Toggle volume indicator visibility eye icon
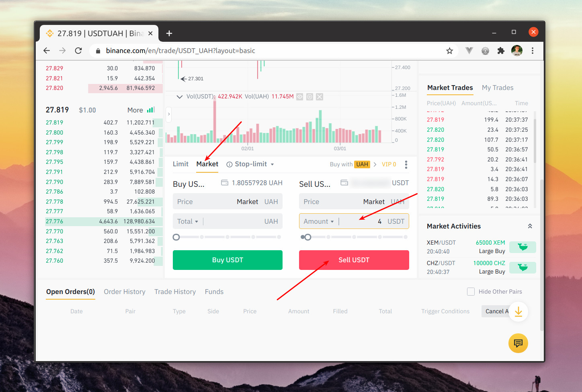Image resolution: width=582 pixels, height=392 pixels. click(300, 97)
